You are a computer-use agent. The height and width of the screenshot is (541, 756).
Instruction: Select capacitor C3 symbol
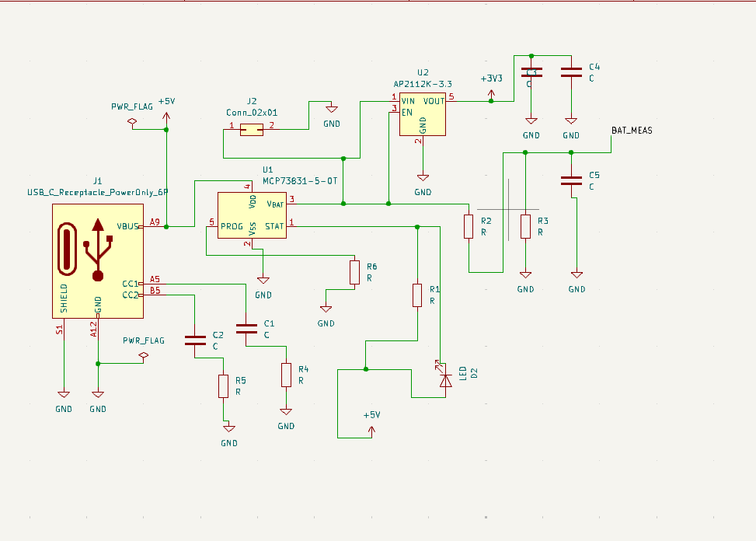(531, 72)
